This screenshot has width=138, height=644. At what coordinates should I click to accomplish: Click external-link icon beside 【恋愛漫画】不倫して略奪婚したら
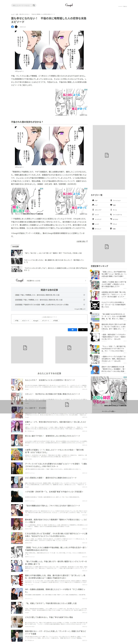pos(84,300)
